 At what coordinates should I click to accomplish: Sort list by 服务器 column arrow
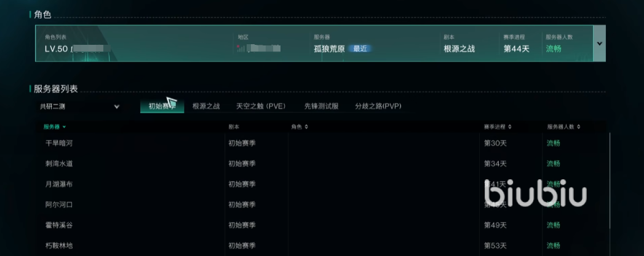[x=64, y=127]
